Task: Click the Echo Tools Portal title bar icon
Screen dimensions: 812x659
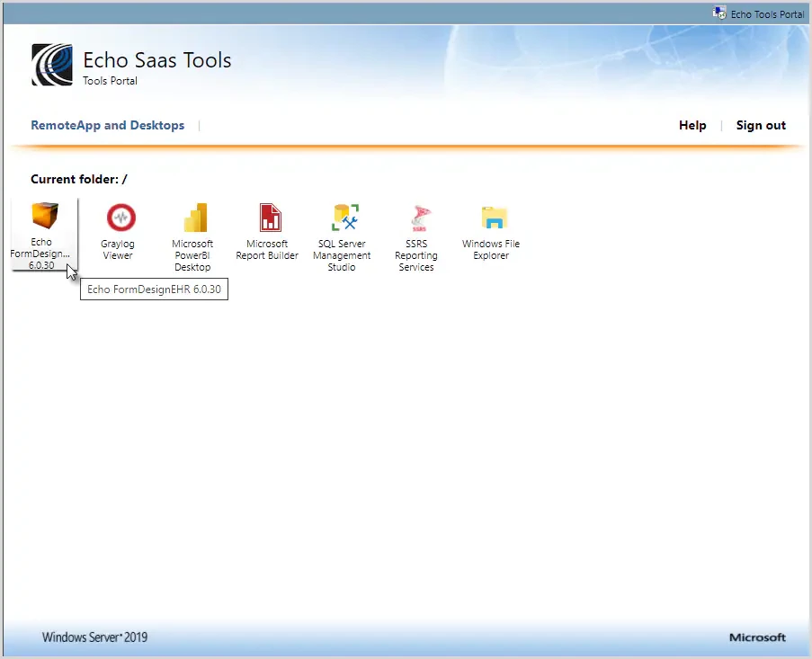Action: [x=719, y=13]
